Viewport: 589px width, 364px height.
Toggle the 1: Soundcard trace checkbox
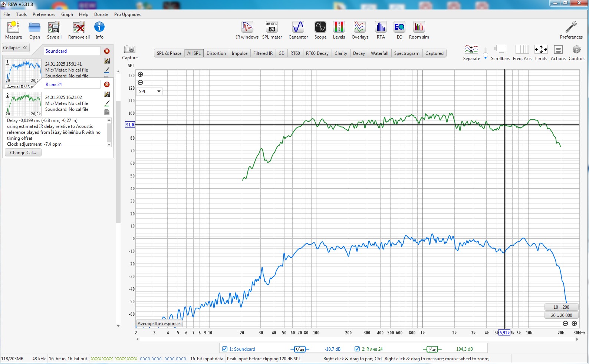(225, 349)
